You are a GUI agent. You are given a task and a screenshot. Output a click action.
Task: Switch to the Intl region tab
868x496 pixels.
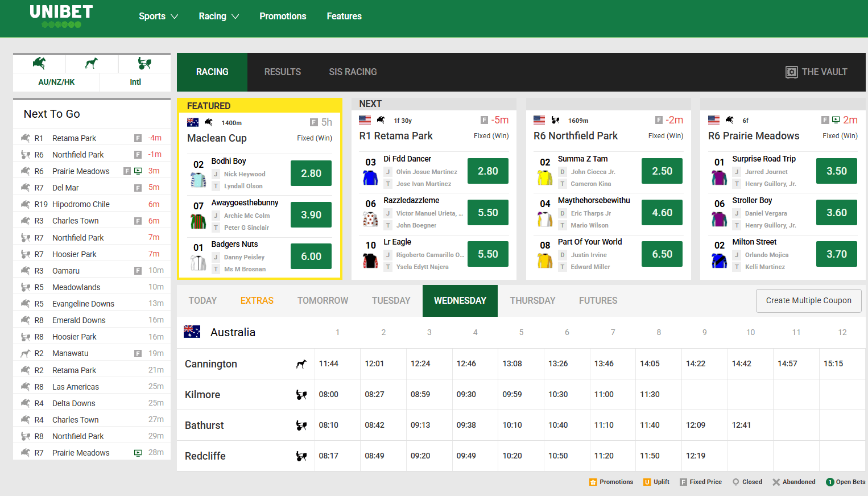135,82
